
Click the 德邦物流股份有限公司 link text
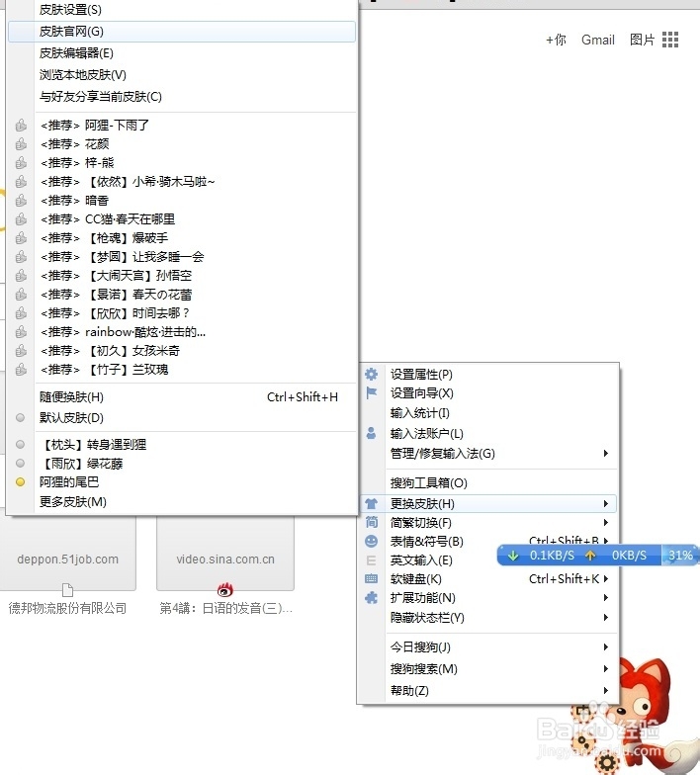tap(67, 608)
